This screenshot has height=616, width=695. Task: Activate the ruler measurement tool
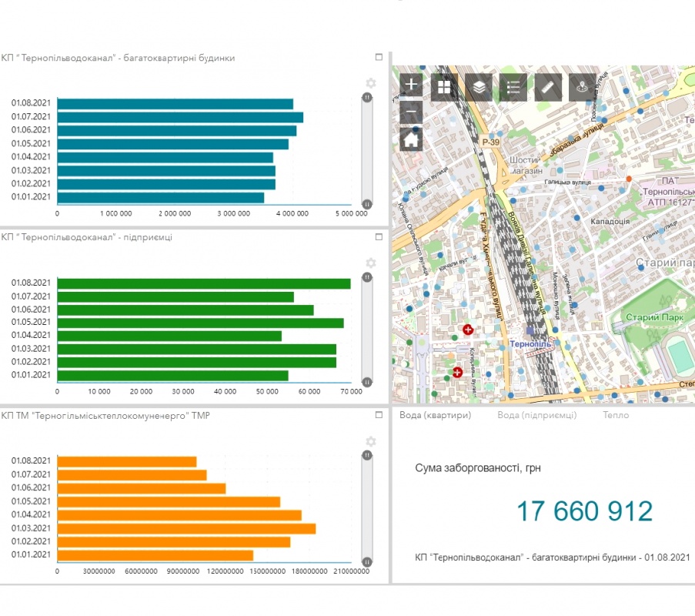[549, 88]
